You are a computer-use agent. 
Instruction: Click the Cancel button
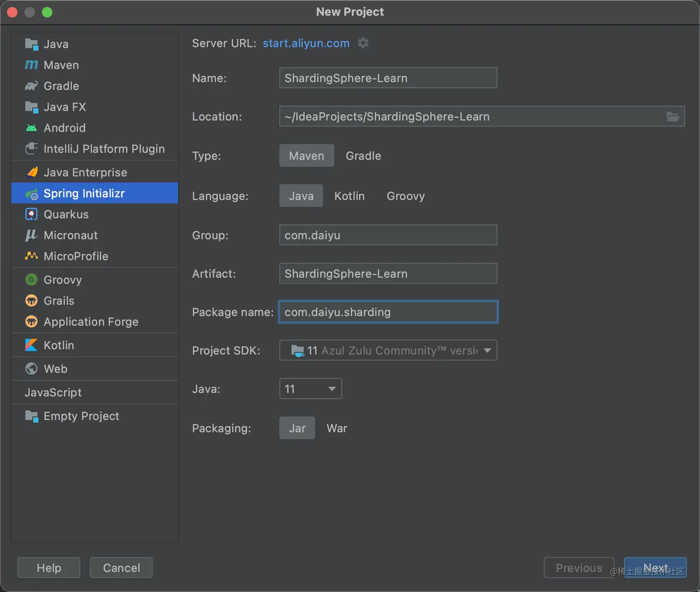121,568
